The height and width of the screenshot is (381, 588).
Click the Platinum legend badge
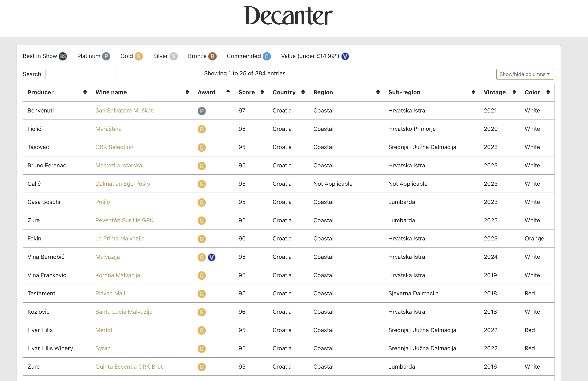[106, 56]
